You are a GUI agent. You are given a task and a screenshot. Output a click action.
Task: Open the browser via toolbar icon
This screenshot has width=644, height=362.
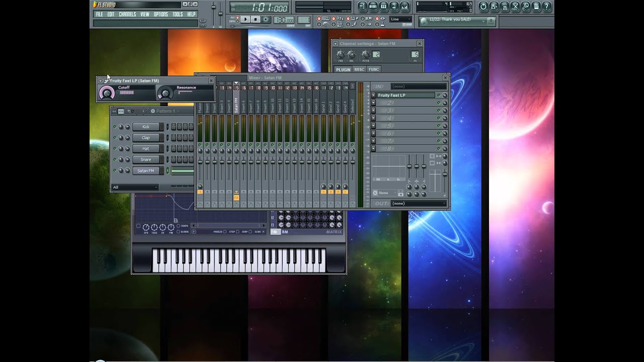394,7
